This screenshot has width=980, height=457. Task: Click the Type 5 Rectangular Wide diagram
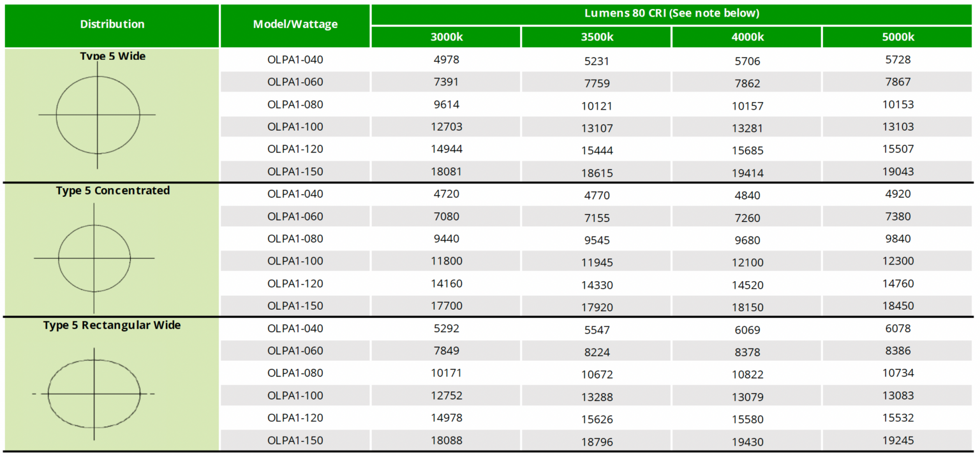coord(94,394)
